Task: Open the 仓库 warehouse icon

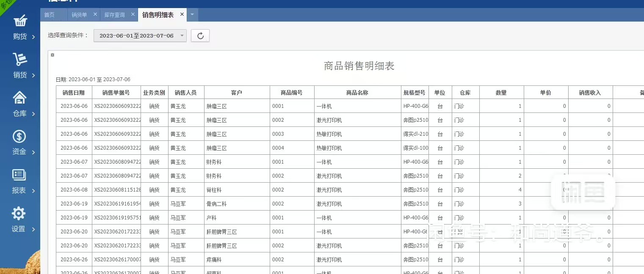Action: [x=20, y=98]
